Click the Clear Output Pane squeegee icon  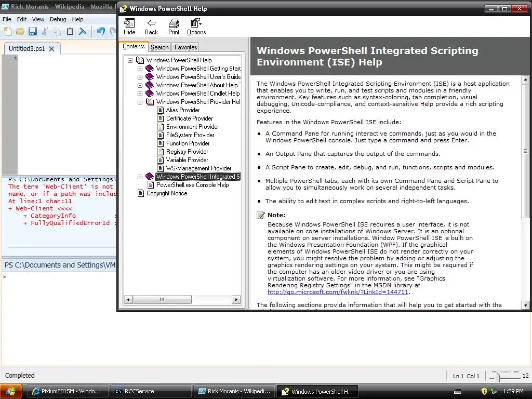[83, 32]
